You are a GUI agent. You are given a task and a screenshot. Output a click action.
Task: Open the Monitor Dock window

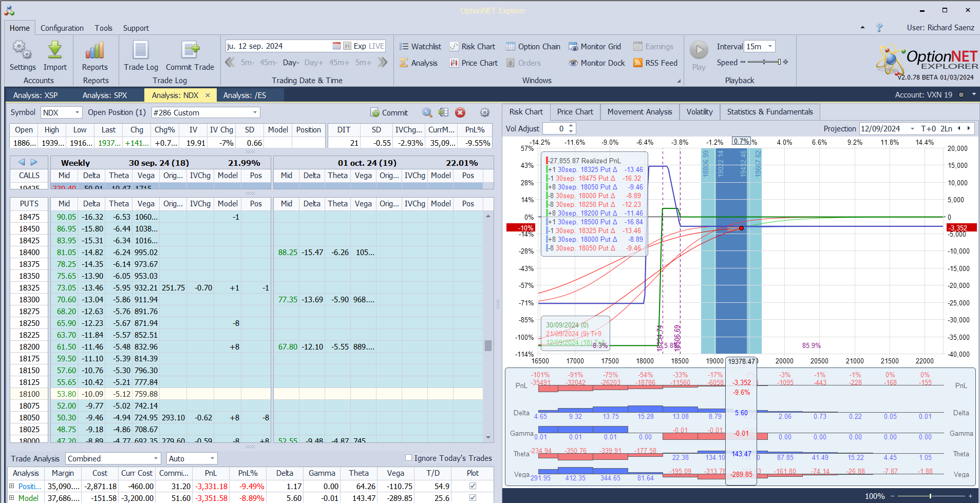[597, 63]
